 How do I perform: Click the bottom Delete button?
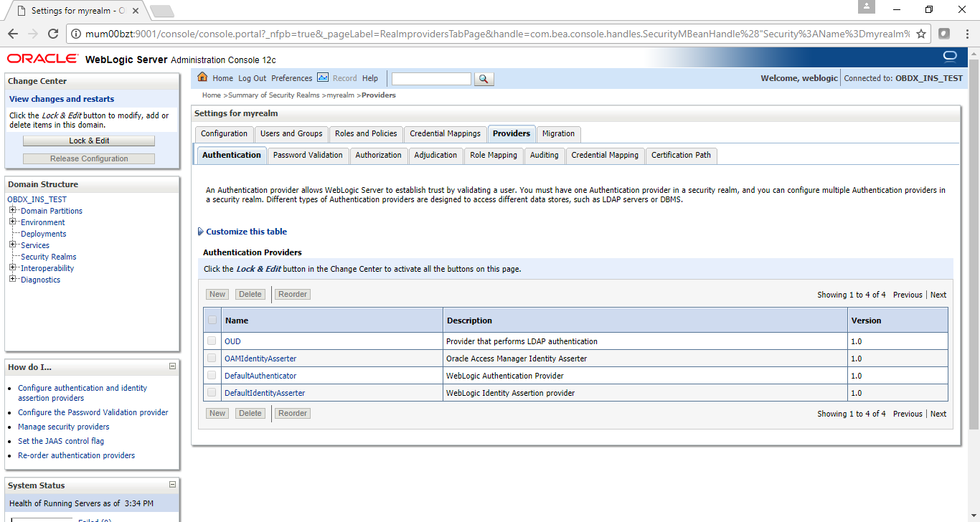pyautogui.click(x=250, y=413)
